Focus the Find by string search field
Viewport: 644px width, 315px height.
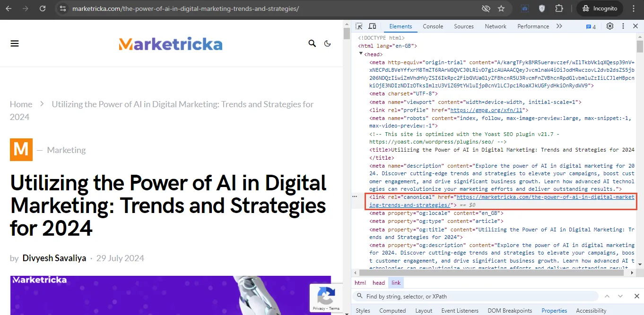click(x=475, y=296)
